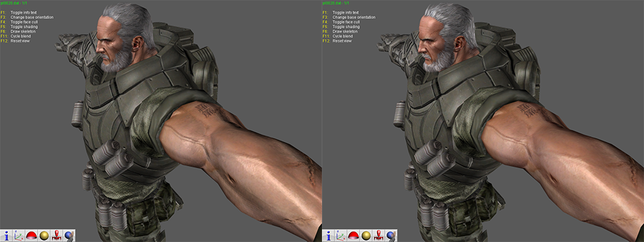This screenshot has width=644, height=242.
Task: Click "Toggle shading" help line in right viewer
Action: click(346, 26)
